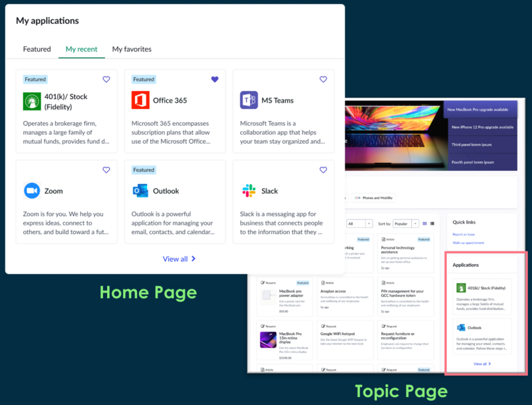Open Google WiFi hotspot request card
The width and height of the screenshot is (532, 405).
click(x=345, y=340)
